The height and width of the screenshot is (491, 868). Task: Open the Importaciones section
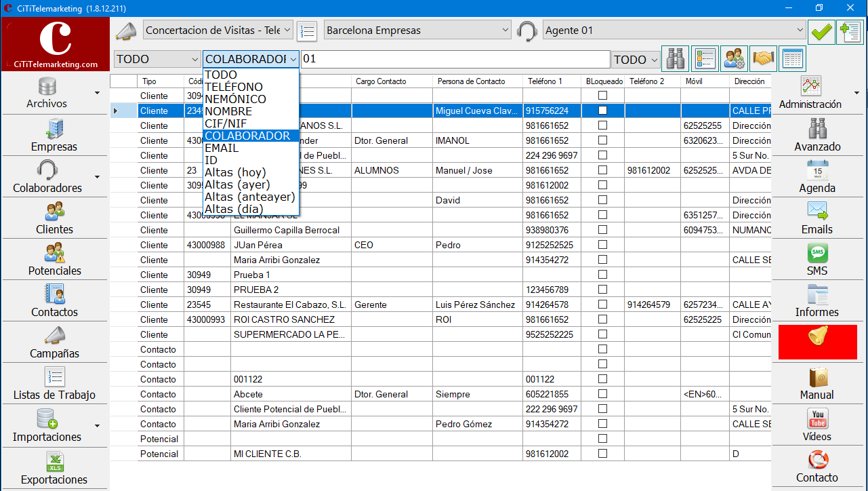click(x=47, y=425)
